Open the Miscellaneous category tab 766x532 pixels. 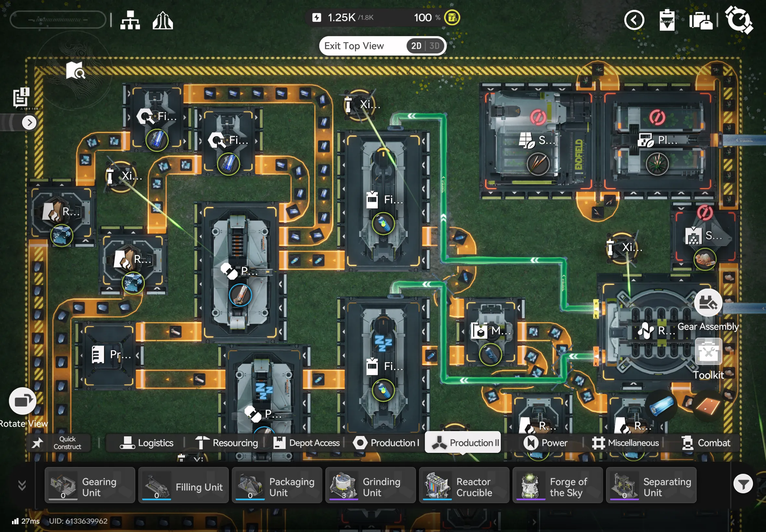625,443
